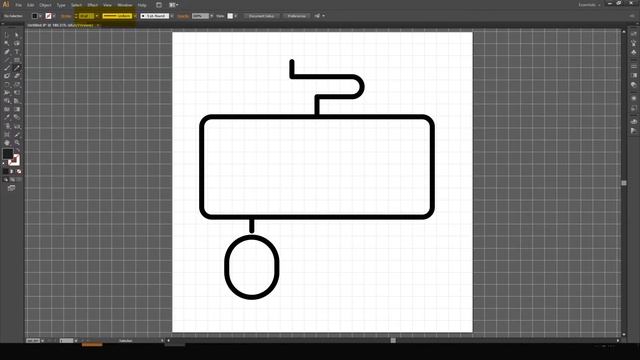This screenshot has height=360, width=640.
Task: Activate the Stroke box in toolbox
Action: pyautogui.click(x=15, y=160)
